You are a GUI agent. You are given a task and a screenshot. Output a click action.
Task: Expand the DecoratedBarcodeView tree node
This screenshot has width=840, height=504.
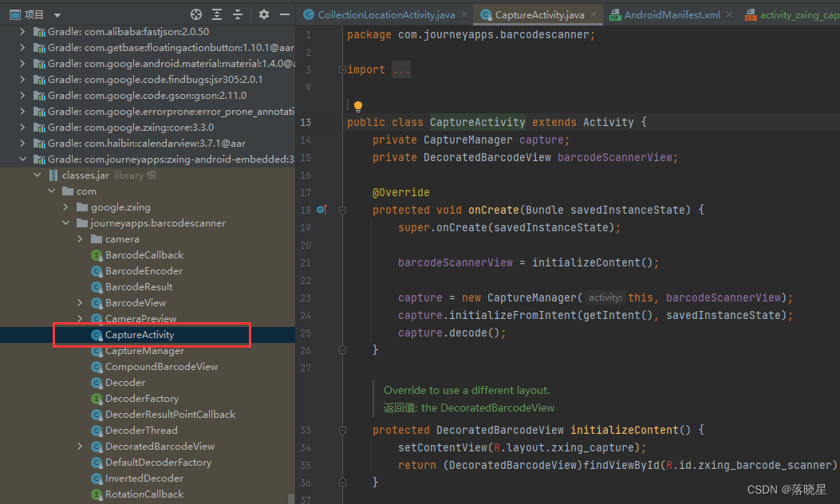[79, 446]
